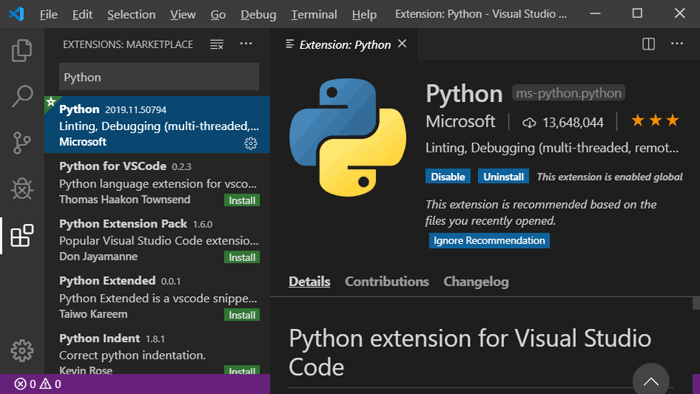Install Python for VSCode extension
This screenshot has width=700, height=394.
(242, 200)
